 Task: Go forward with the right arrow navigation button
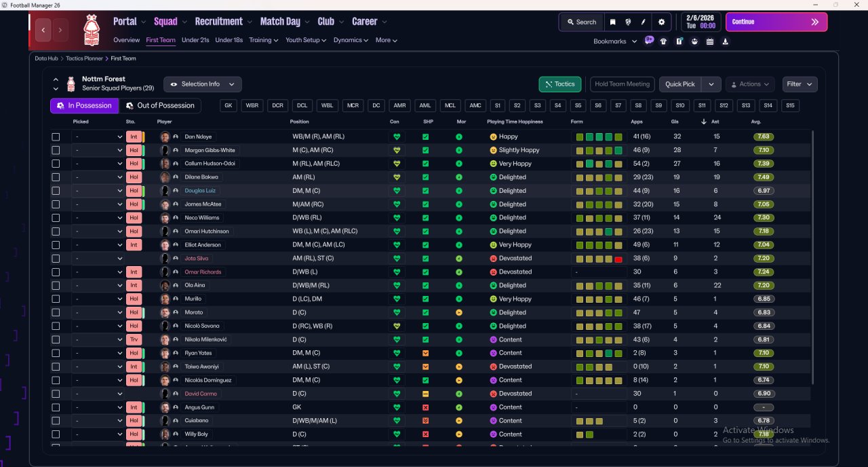(x=60, y=30)
